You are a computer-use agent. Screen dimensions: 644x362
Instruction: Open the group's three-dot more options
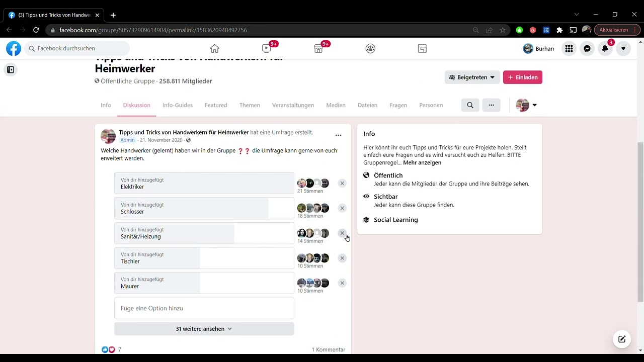(491, 105)
